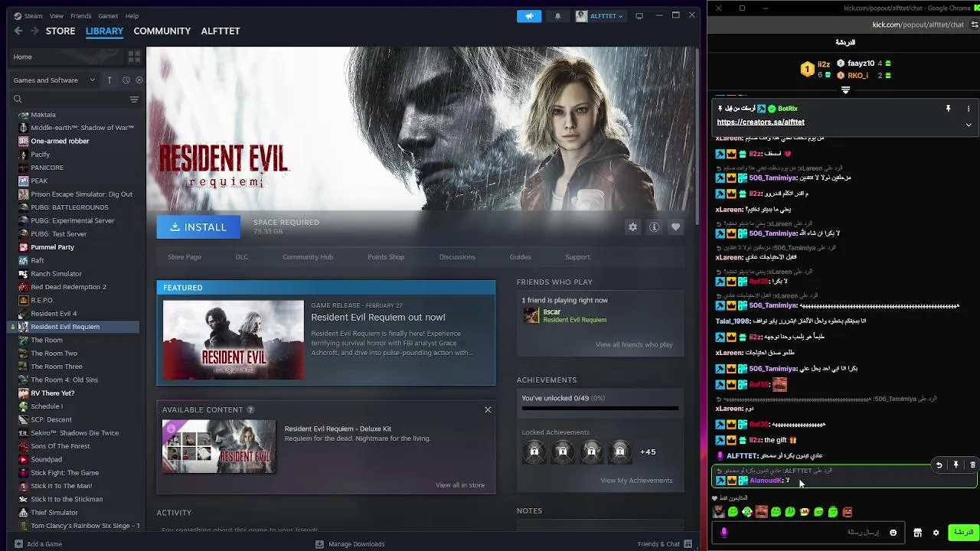This screenshot has height=551, width=980.
Task: Open pinned message three-dot options menu
Action: (x=969, y=109)
